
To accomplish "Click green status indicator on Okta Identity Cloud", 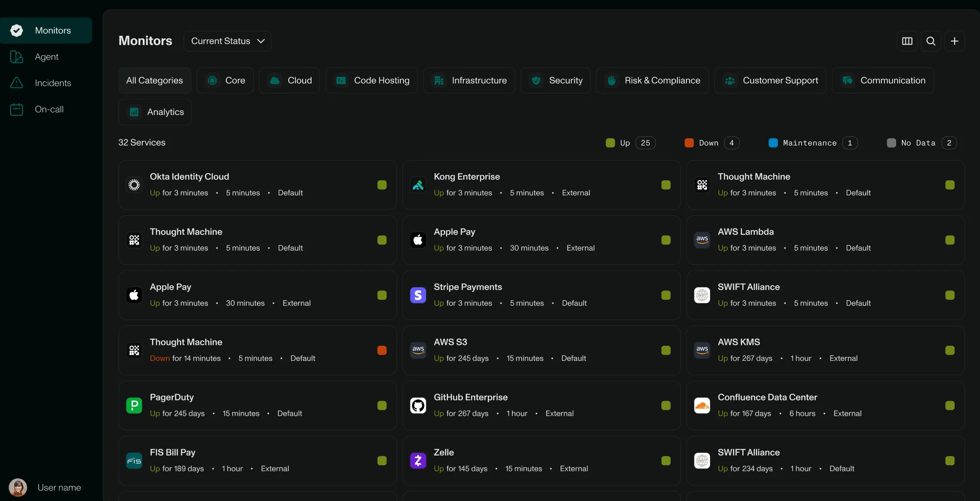I will click(x=382, y=185).
